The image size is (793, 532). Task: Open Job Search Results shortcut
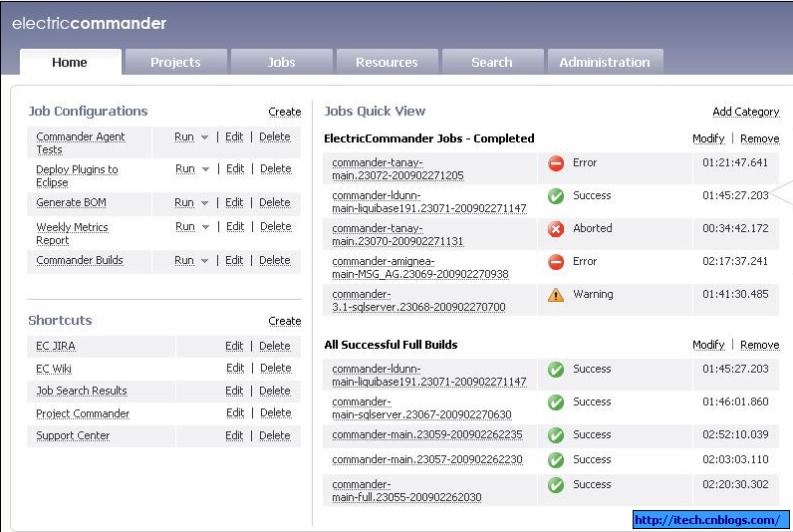pyautogui.click(x=82, y=391)
